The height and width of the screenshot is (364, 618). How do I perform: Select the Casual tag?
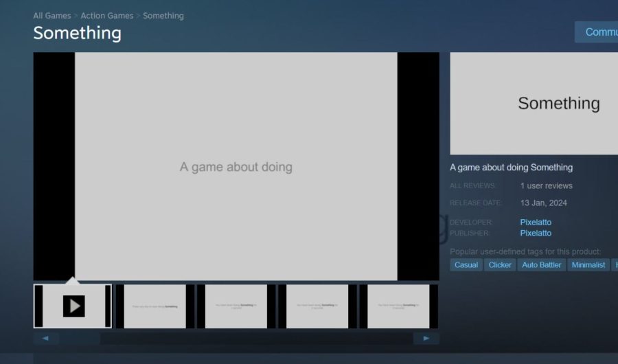(466, 265)
